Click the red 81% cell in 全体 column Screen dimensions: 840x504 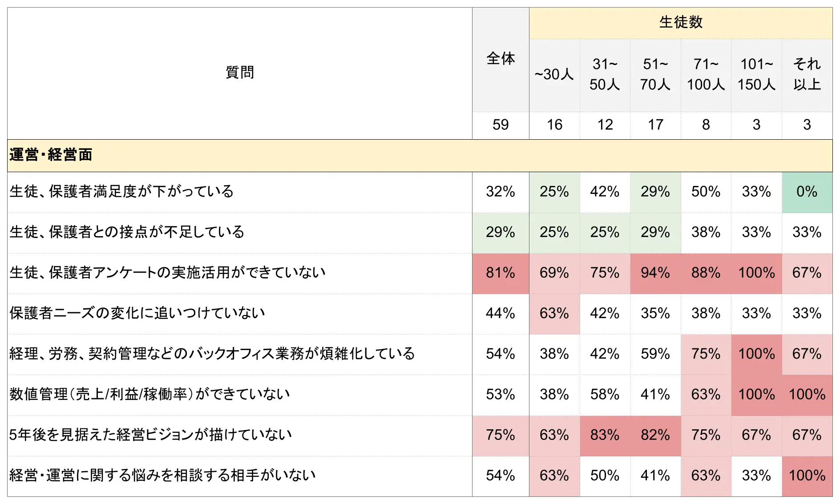pyautogui.click(x=501, y=273)
